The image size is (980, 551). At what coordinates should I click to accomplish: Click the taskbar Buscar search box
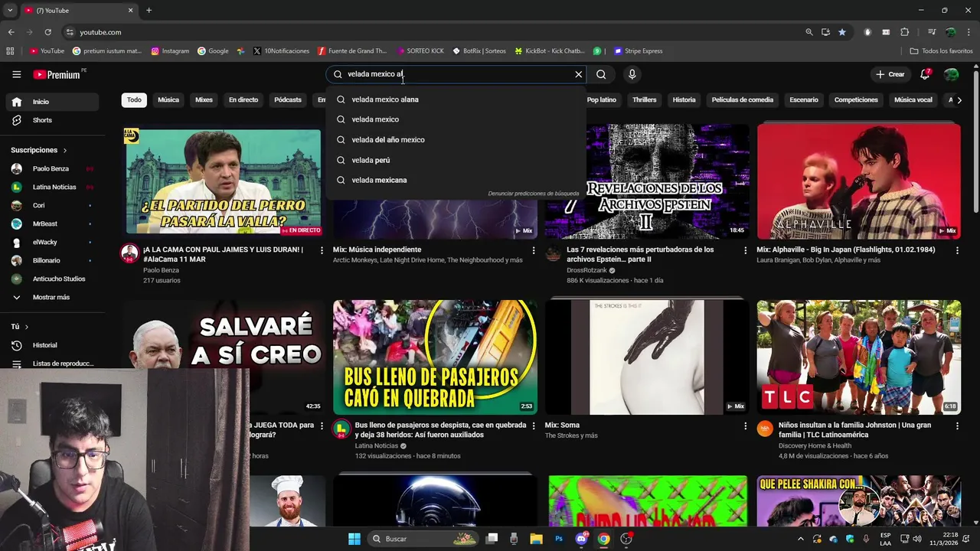(x=423, y=539)
